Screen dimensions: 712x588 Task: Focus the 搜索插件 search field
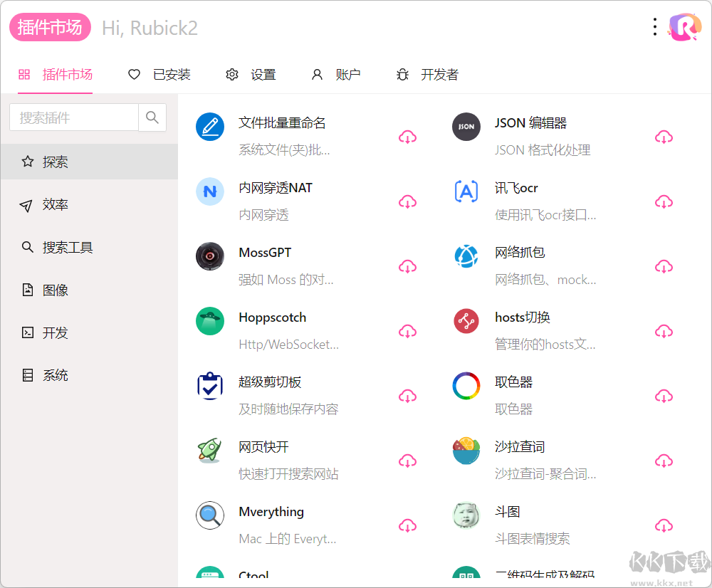[74, 117]
